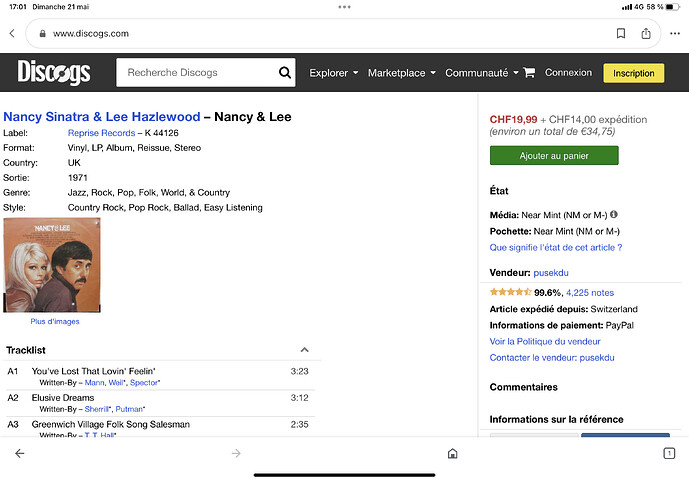
Task: Click the Discogs logo
Action: tap(54, 72)
